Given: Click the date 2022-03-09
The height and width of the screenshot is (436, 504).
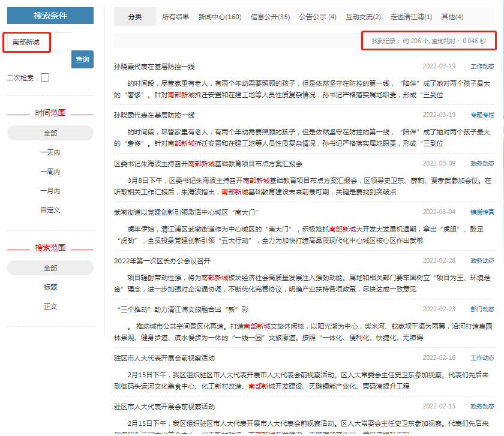Looking at the screenshot, I should click(x=439, y=163).
